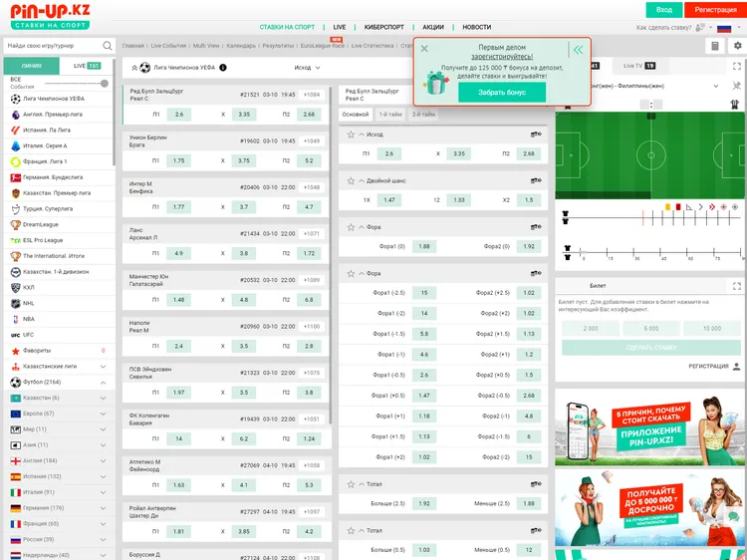This screenshot has width=747, height=560.
Task: Open the bet calculator icon
Action: point(714,46)
